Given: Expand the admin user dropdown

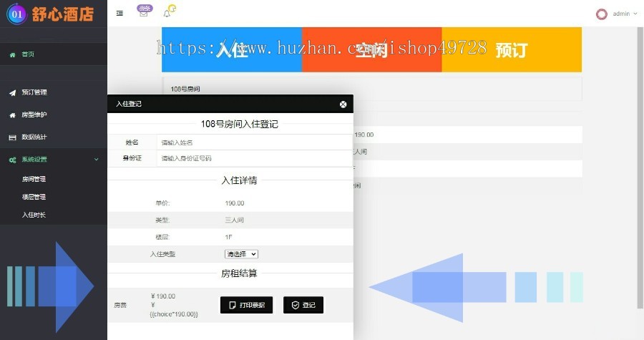Looking at the screenshot, I should 625,14.
